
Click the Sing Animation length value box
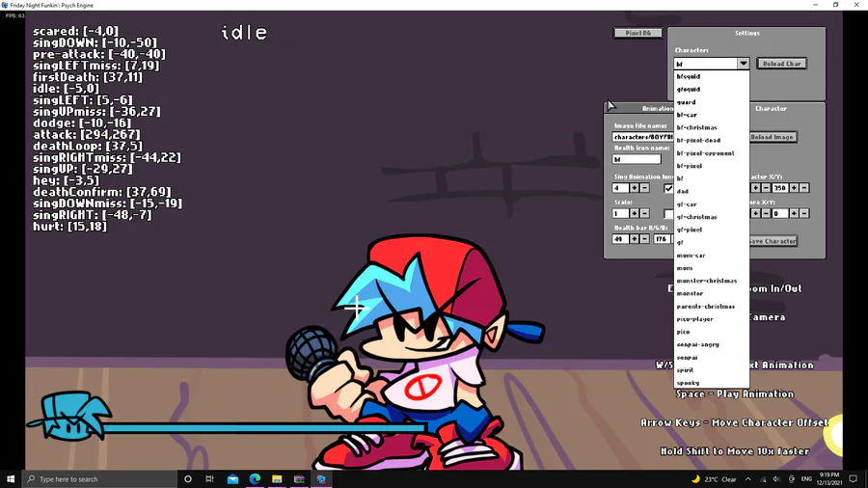[620, 188]
